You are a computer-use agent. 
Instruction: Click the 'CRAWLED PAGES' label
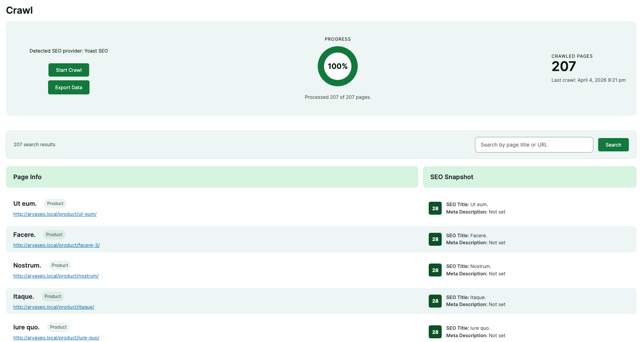click(x=572, y=56)
